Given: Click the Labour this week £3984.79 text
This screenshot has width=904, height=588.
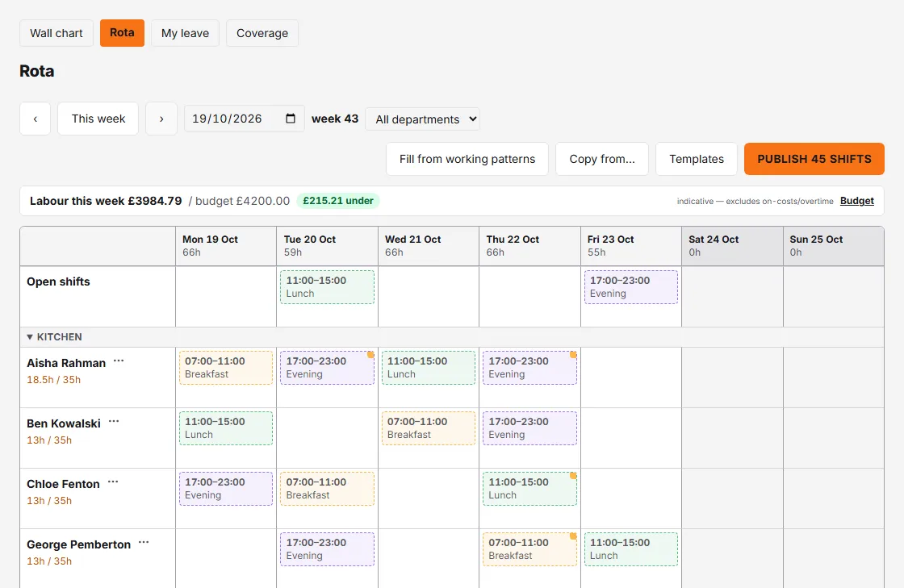Looking at the screenshot, I should coord(106,201).
